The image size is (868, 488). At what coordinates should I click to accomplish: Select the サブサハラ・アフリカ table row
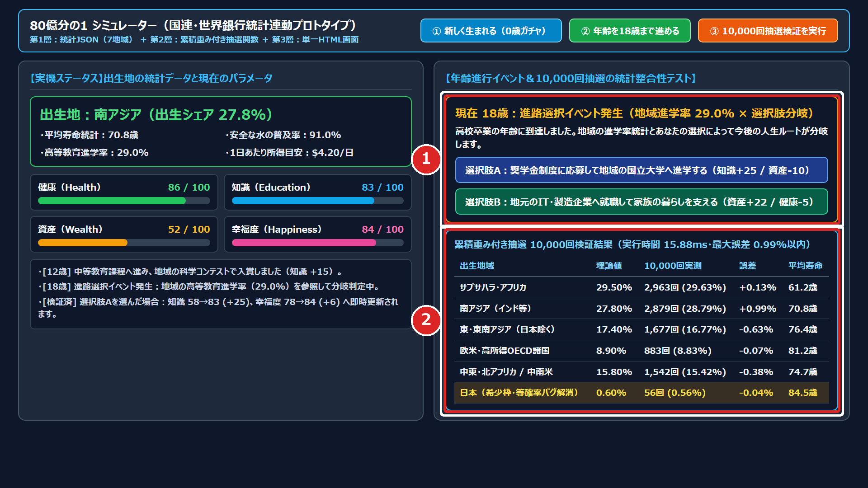(642, 287)
